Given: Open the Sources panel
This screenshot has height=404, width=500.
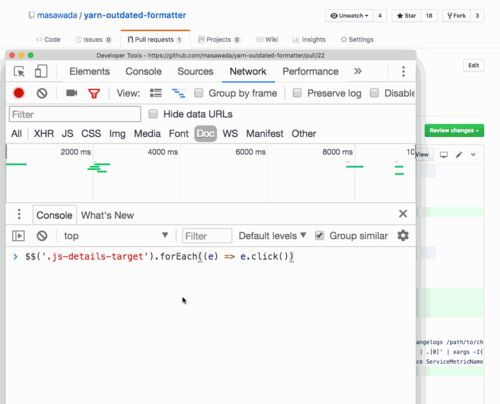Looking at the screenshot, I should (195, 71).
